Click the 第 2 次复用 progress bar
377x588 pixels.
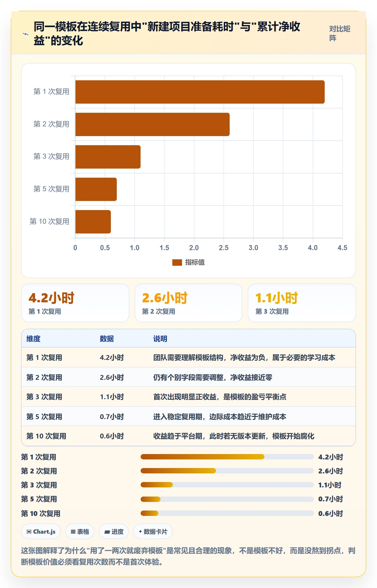pos(227,471)
